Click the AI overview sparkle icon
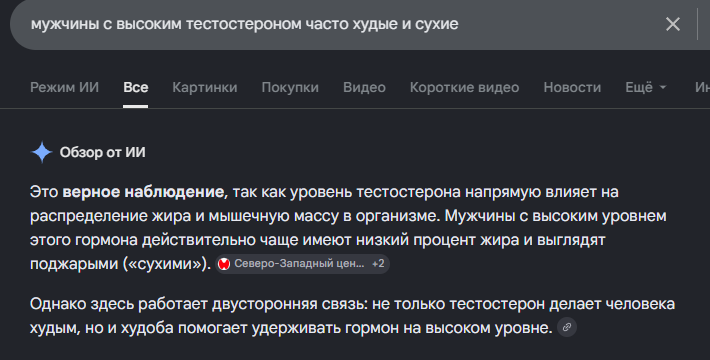The width and height of the screenshot is (710, 360). 42,152
